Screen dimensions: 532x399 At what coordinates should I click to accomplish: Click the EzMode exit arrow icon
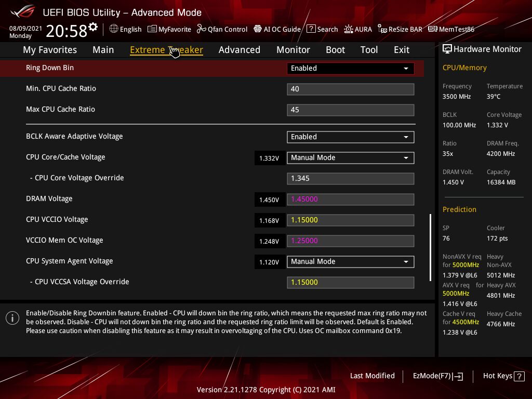coord(458,376)
